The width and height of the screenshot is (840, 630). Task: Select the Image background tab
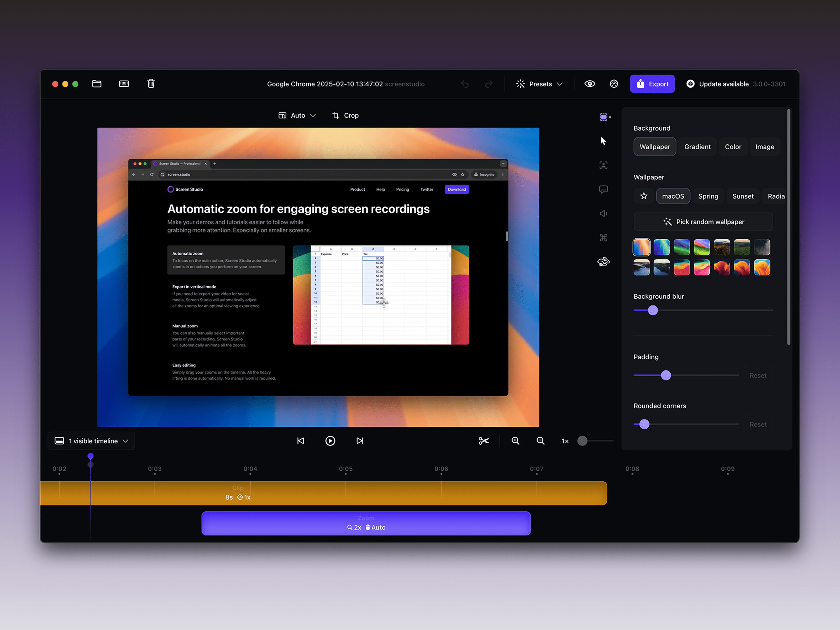pyautogui.click(x=764, y=147)
